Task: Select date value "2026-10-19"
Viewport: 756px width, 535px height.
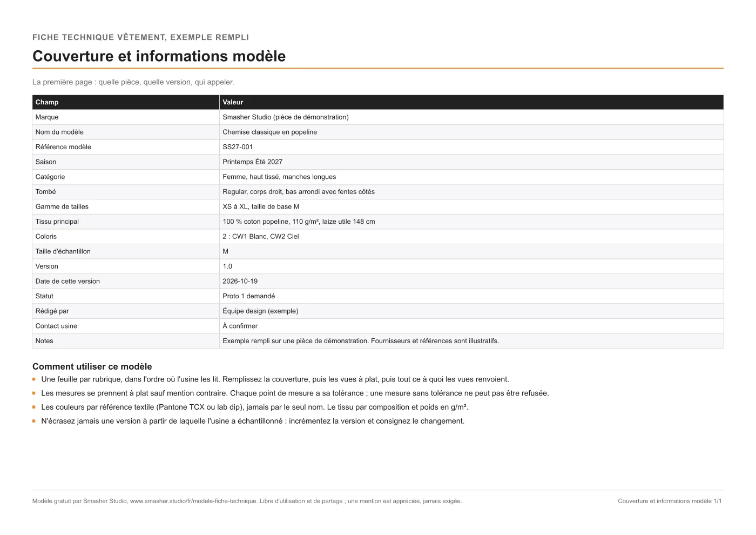Action: point(240,282)
